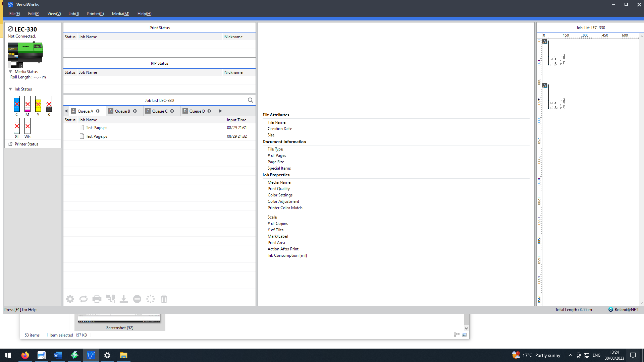This screenshot has width=644, height=362.
Task: Switch Explorer window to large icons view
Action: tap(464, 335)
